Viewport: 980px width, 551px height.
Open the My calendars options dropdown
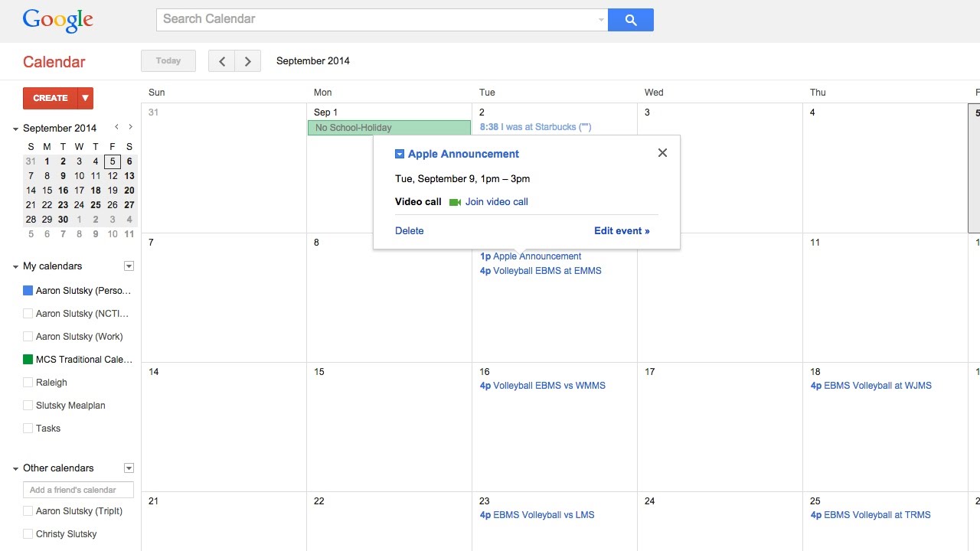coord(129,266)
